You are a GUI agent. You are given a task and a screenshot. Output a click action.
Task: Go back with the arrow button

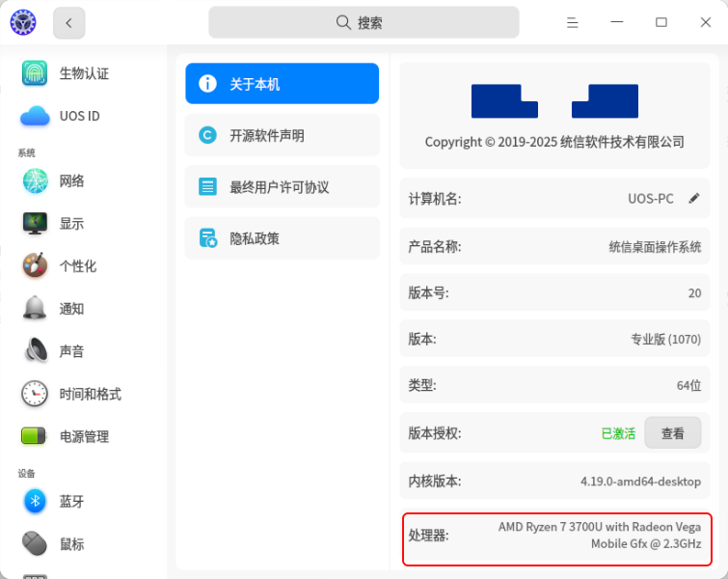tap(69, 23)
